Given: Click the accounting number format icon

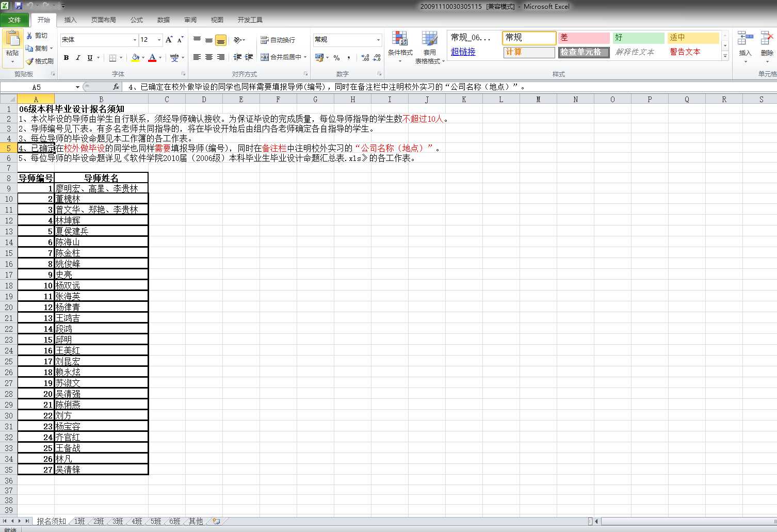Looking at the screenshot, I should [319, 57].
